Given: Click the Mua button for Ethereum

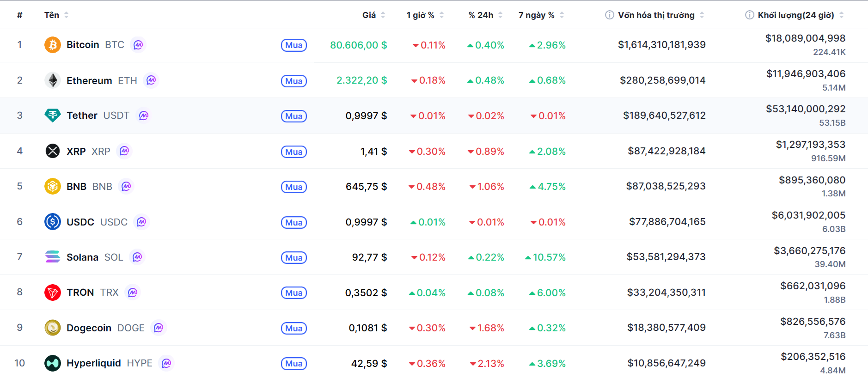Looking at the screenshot, I should [x=294, y=81].
